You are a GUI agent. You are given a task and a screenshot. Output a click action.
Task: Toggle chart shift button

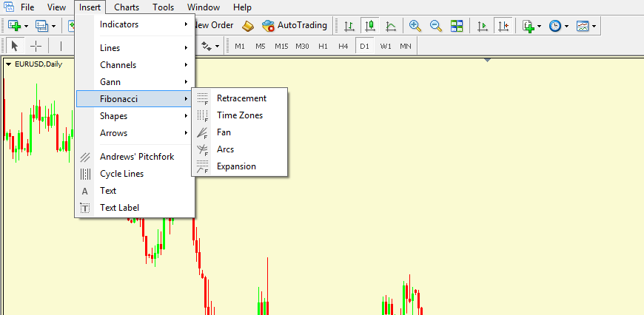pyautogui.click(x=504, y=25)
